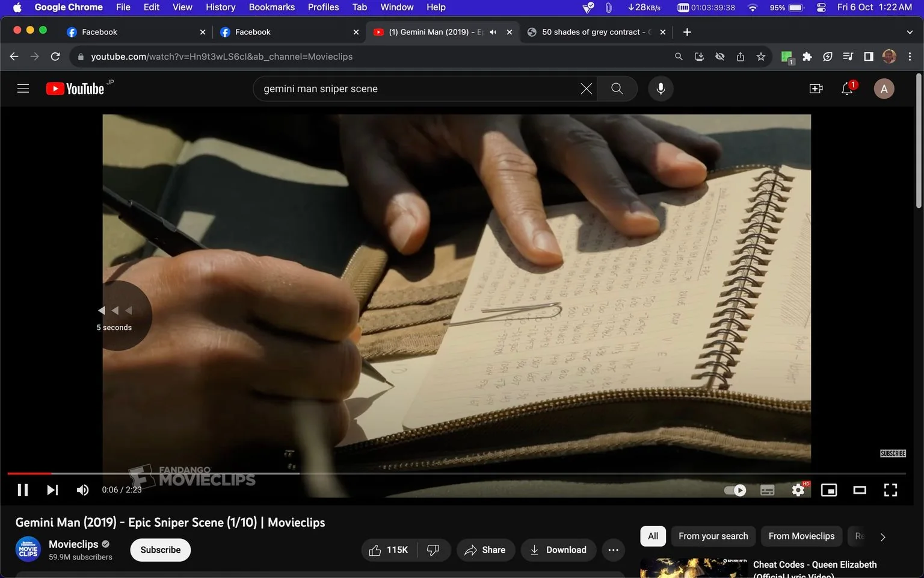Share the Gemini Man video
This screenshot has height=578, width=924.
[x=485, y=550]
